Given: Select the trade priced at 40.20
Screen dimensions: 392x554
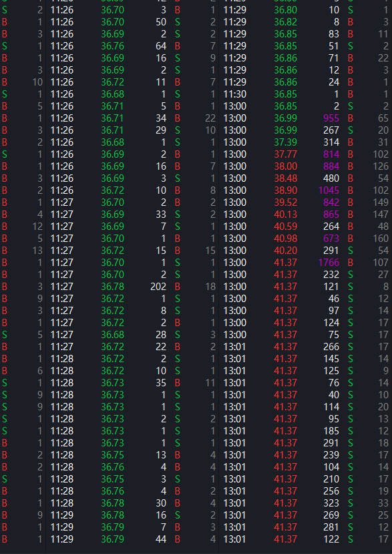Looking at the screenshot, I should (305, 251).
